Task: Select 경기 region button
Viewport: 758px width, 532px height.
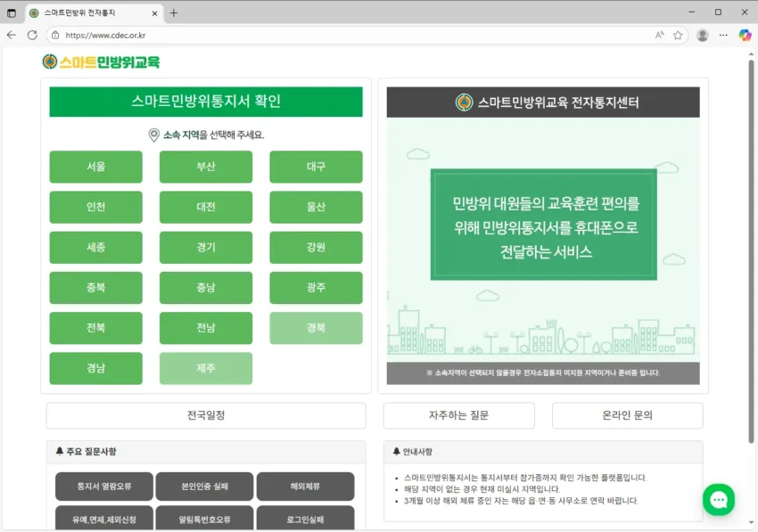Action: (x=206, y=248)
